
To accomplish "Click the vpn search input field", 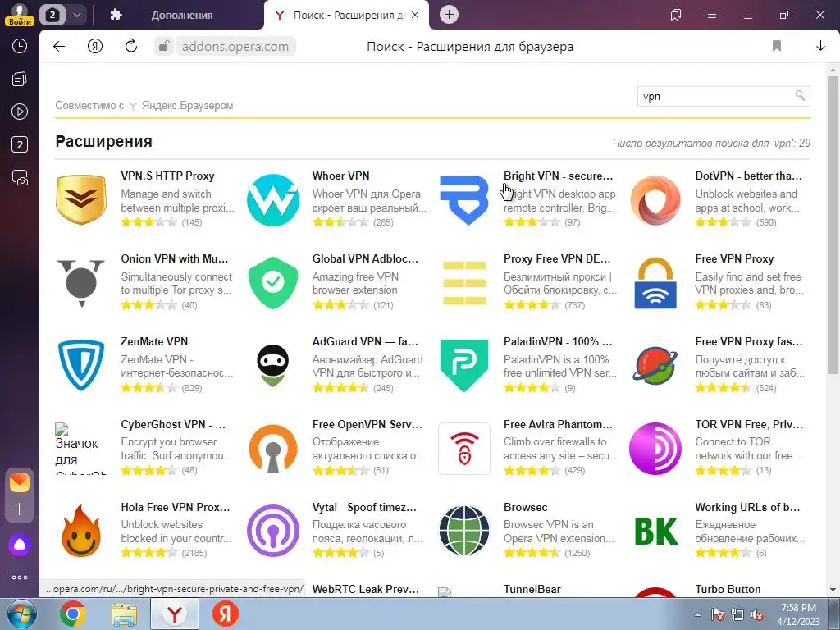I will (x=724, y=97).
